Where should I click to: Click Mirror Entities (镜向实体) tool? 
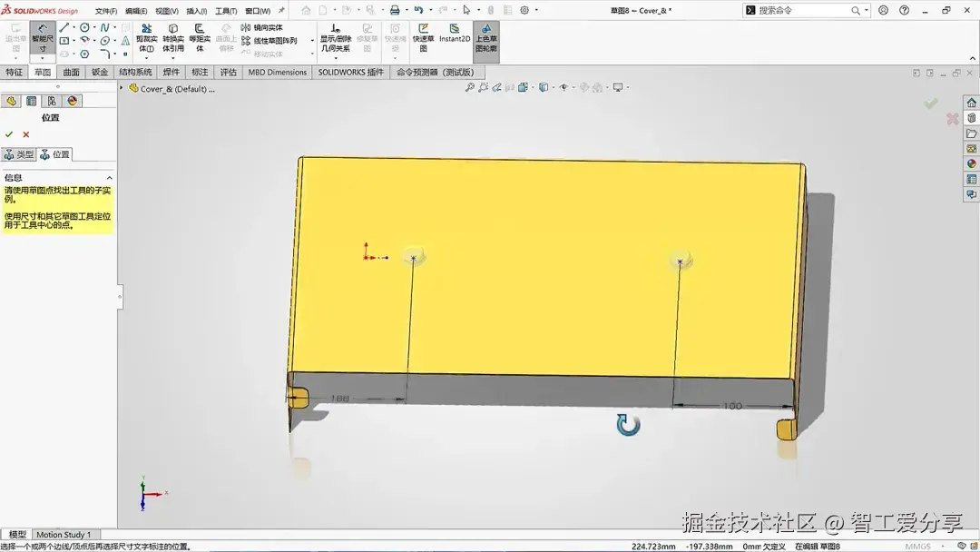pos(262,27)
